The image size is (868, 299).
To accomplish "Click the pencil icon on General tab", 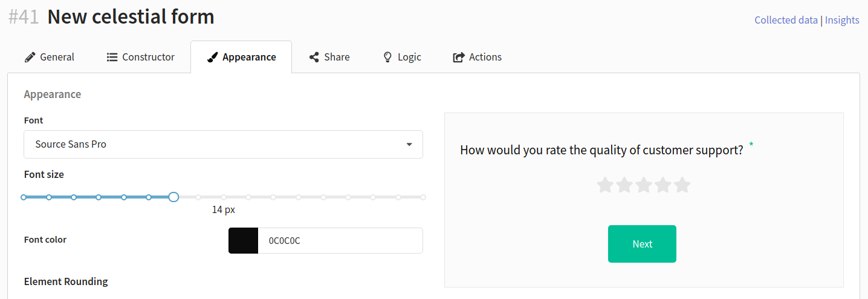I will [x=30, y=57].
